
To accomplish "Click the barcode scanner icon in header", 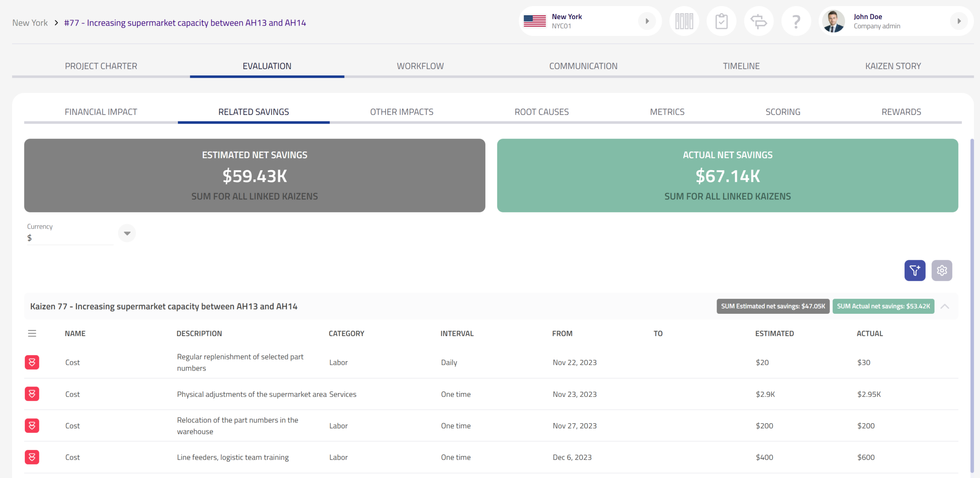I will (x=684, y=21).
